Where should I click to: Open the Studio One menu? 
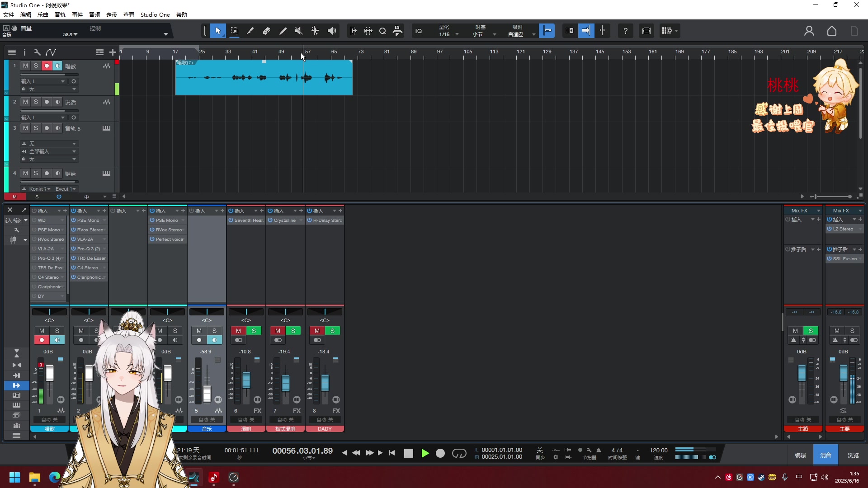click(155, 14)
